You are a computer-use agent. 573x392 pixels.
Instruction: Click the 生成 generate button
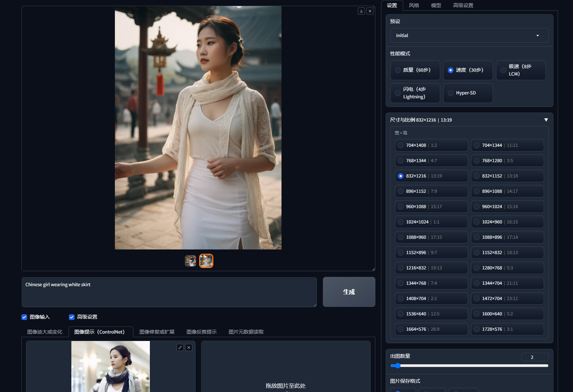(349, 292)
